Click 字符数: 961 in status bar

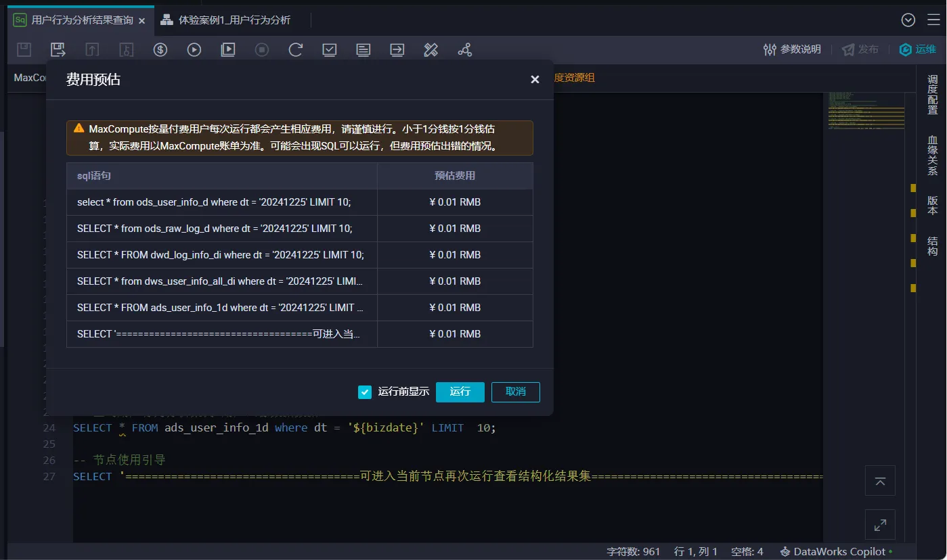point(634,552)
